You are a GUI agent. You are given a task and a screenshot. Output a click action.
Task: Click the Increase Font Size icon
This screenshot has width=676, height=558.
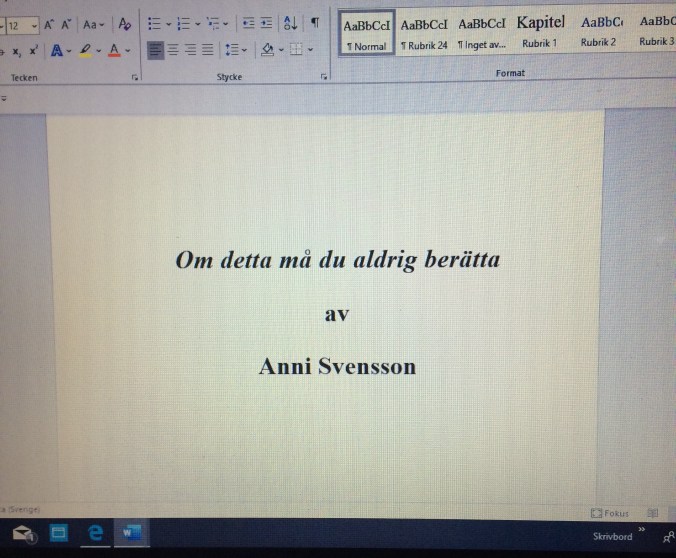tap(49, 24)
